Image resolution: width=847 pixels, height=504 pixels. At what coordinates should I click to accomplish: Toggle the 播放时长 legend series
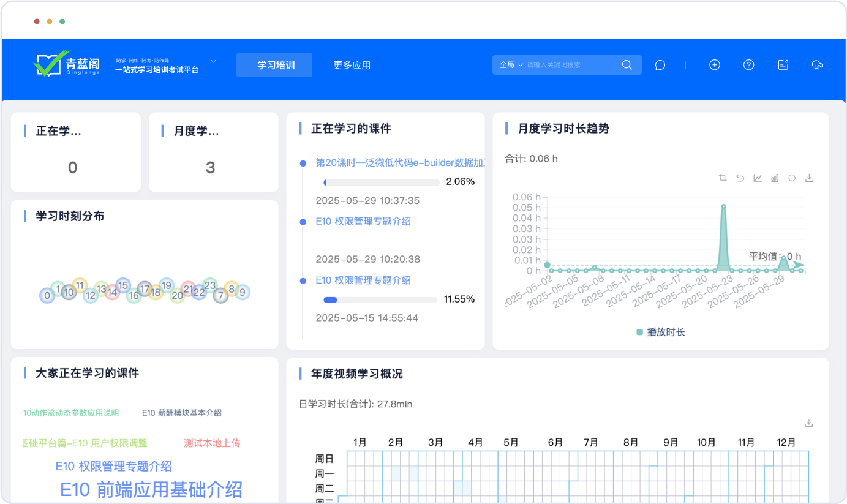[660, 332]
